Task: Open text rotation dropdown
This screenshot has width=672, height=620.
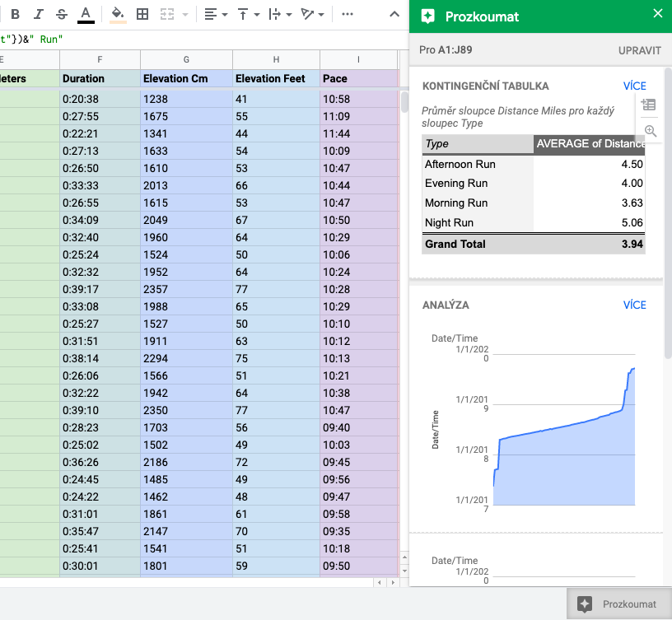Action: [x=312, y=14]
